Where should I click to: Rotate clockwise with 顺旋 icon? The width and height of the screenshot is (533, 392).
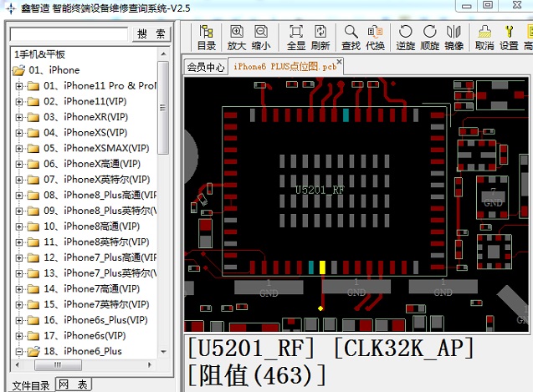[x=430, y=38]
